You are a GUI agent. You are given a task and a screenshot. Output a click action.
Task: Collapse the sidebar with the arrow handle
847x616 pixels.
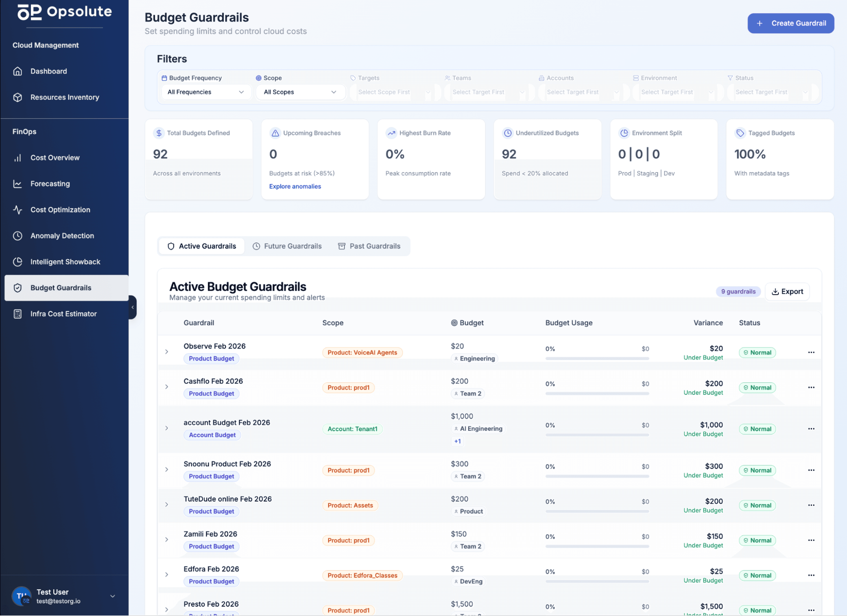[x=133, y=308]
